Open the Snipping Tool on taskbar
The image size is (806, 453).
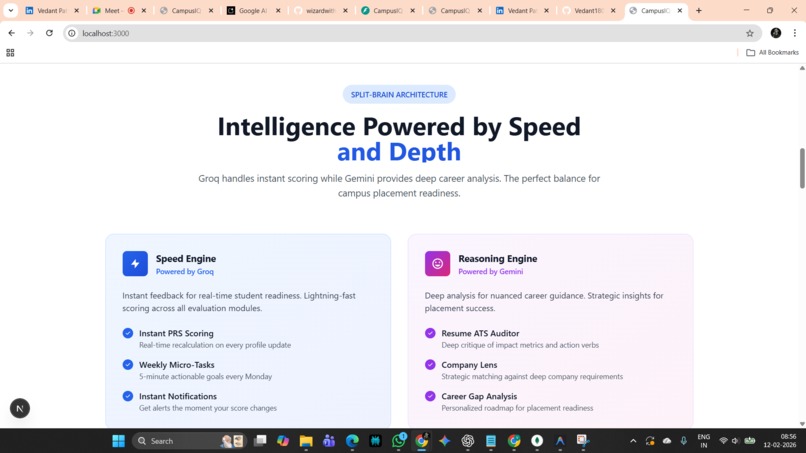click(583, 441)
